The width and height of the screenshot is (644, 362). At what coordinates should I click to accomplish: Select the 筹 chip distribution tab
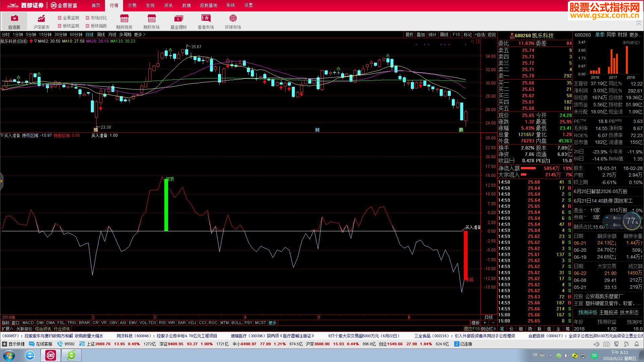568,329
